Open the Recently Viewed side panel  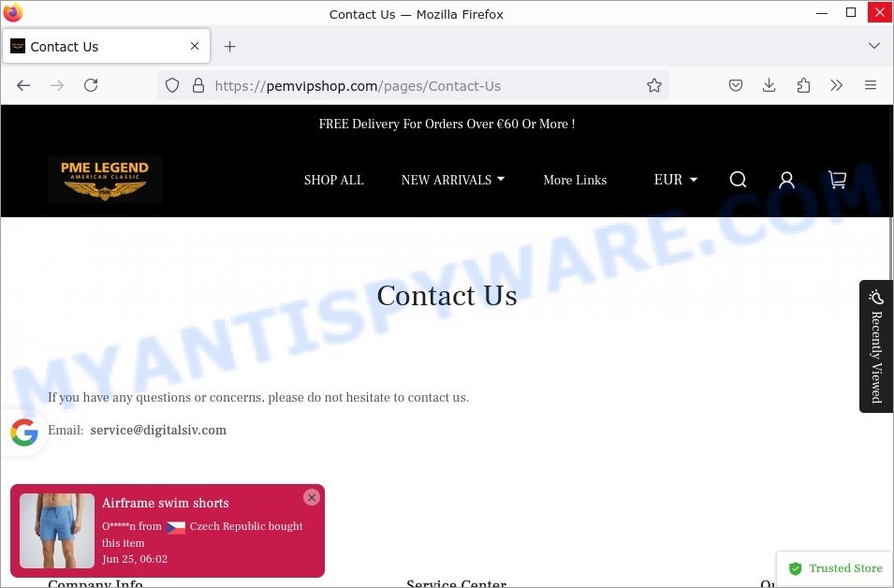(x=876, y=346)
